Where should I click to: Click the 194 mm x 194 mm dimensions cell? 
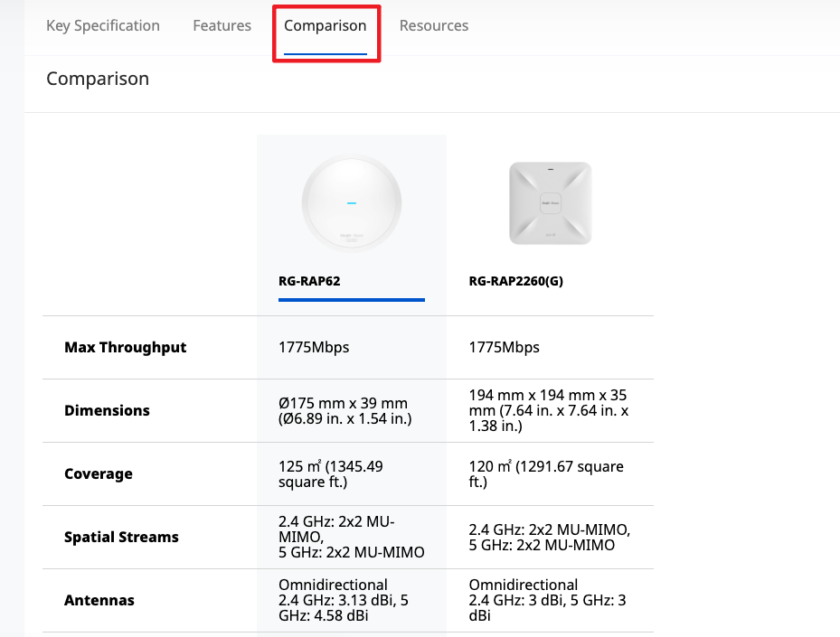click(548, 411)
